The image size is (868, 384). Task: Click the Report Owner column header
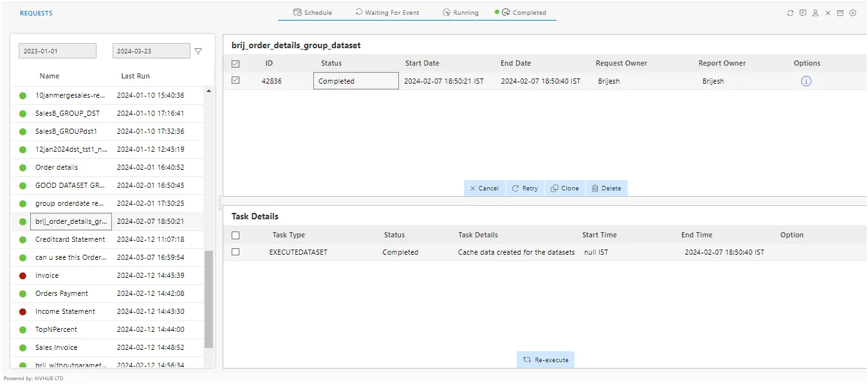722,63
